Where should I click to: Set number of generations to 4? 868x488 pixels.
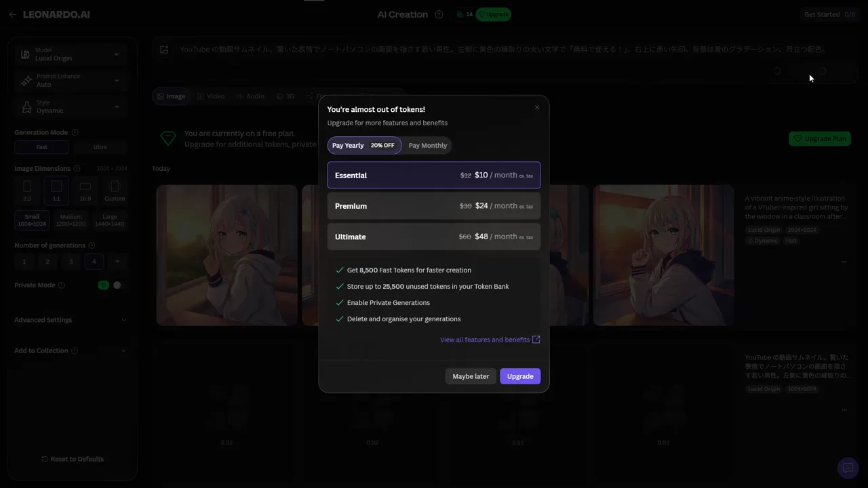94,262
